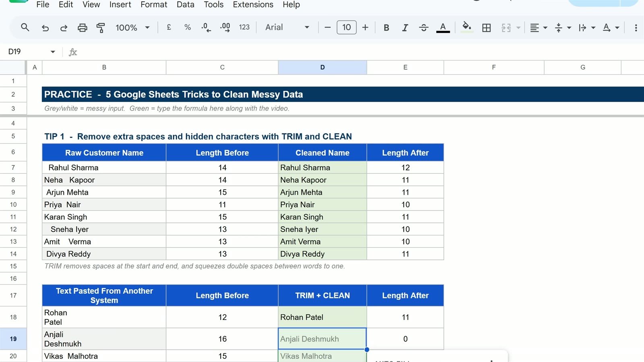Click the font size field
The image size is (644, 362).
347,27
